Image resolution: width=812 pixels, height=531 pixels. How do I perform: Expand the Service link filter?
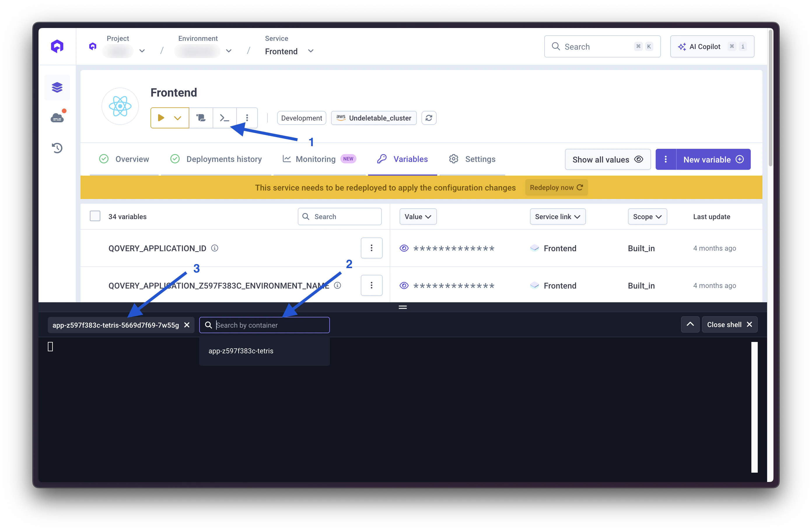[557, 216]
